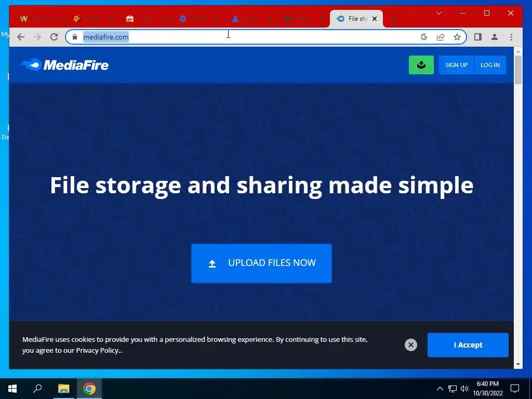Click the LOG IN button
This screenshot has width=532, height=399.
(490, 65)
